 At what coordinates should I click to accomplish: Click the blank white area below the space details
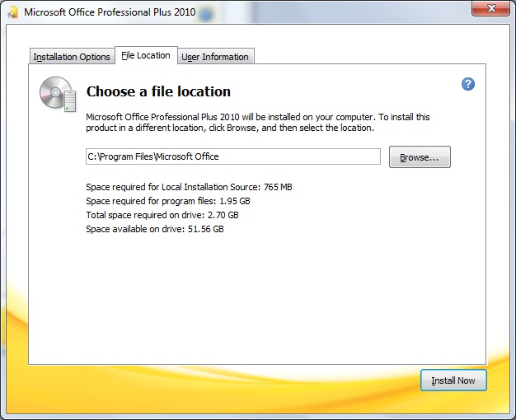256,296
